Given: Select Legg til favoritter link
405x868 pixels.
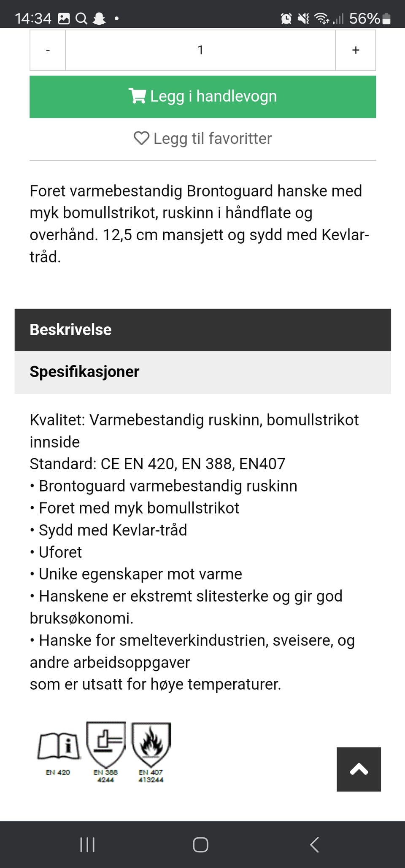Looking at the screenshot, I should (x=202, y=138).
